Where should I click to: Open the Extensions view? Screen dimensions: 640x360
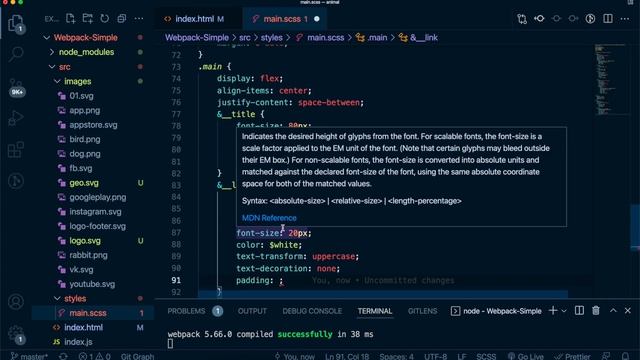click(16, 150)
